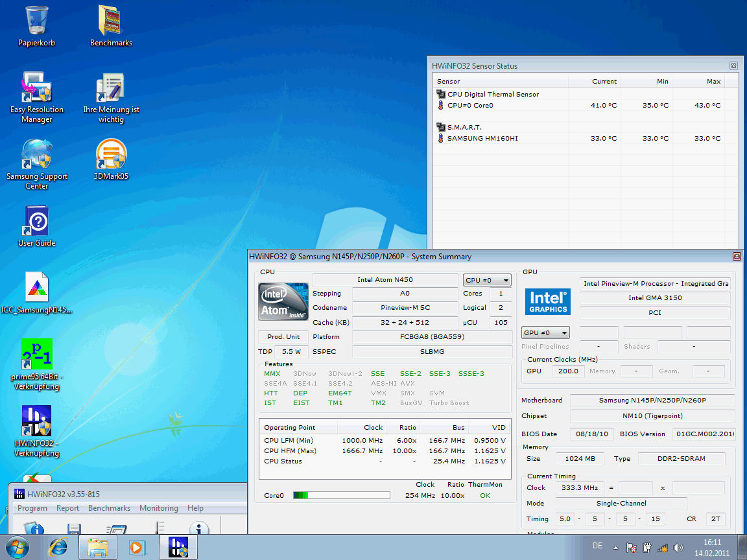Open Windows Media Player from the taskbar
Screen dimensions: 747x560
(x=137, y=548)
